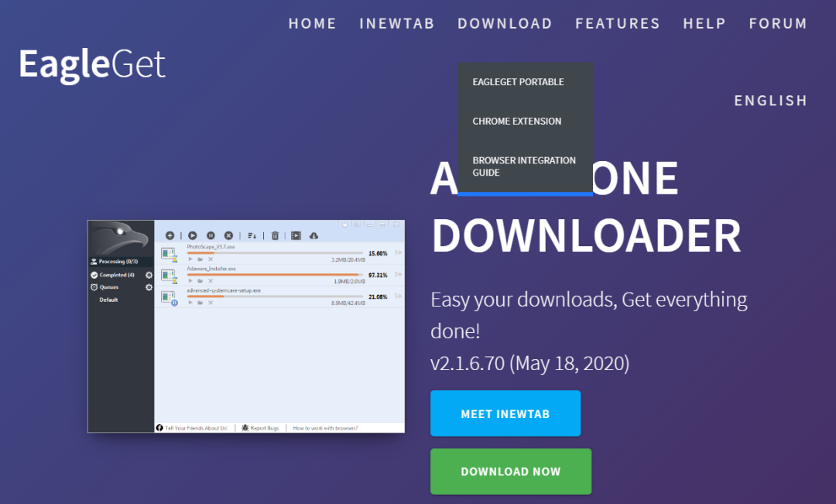Screen dimensions: 836x504
Task: Click the eagle head logo in app
Action: pos(121,238)
